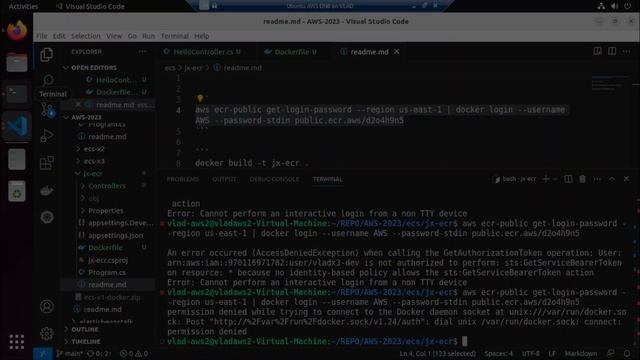
Task: Switch to HelloController.cs editor tab
Action: pos(203,52)
